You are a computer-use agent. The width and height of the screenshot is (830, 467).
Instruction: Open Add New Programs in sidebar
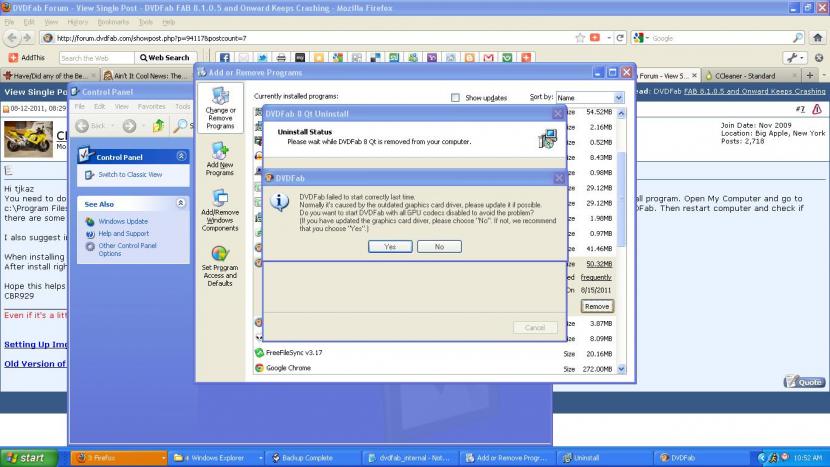[x=220, y=159]
